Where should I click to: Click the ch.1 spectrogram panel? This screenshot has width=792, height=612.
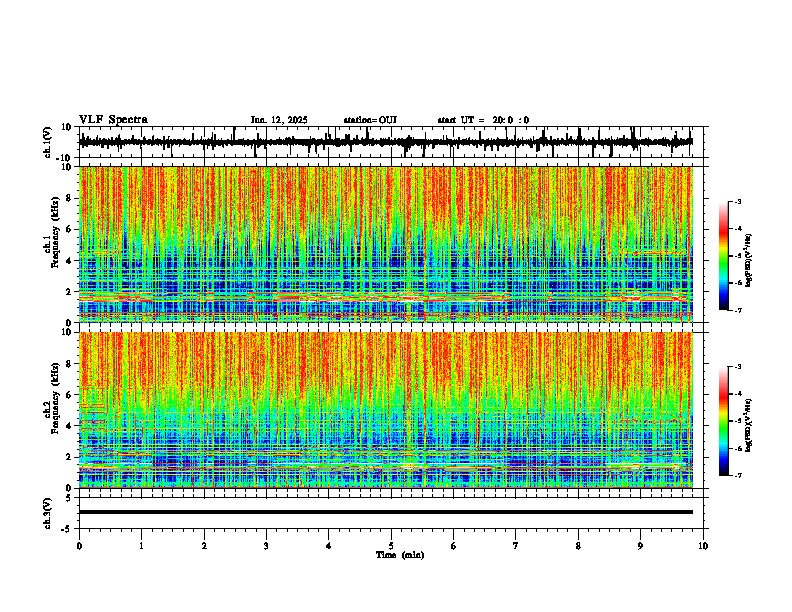[x=386, y=244]
